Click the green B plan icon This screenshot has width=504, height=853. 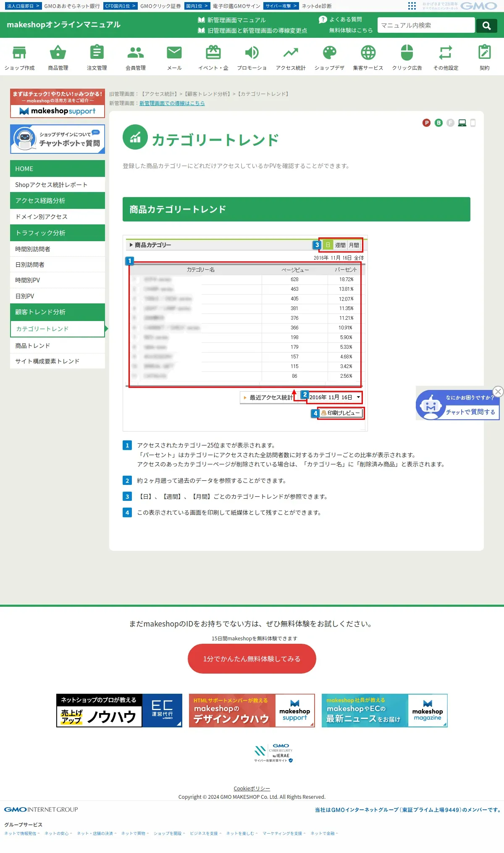tap(438, 123)
